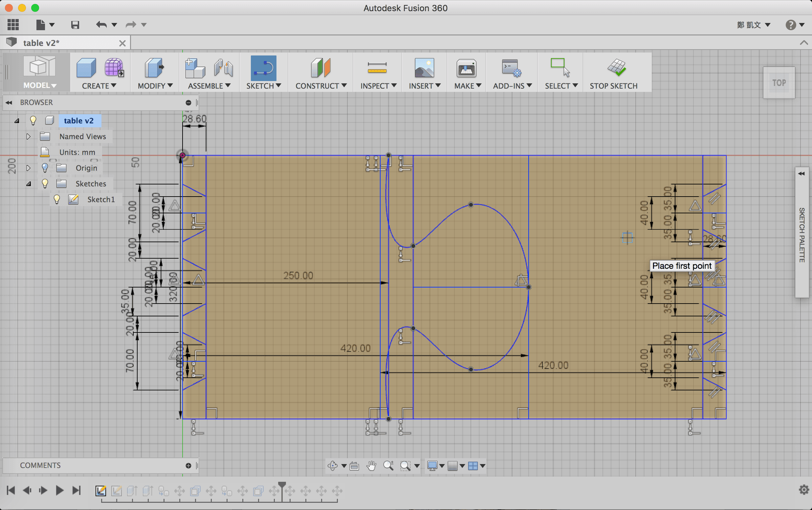Click the Sketch tool icon

click(263, 68)
